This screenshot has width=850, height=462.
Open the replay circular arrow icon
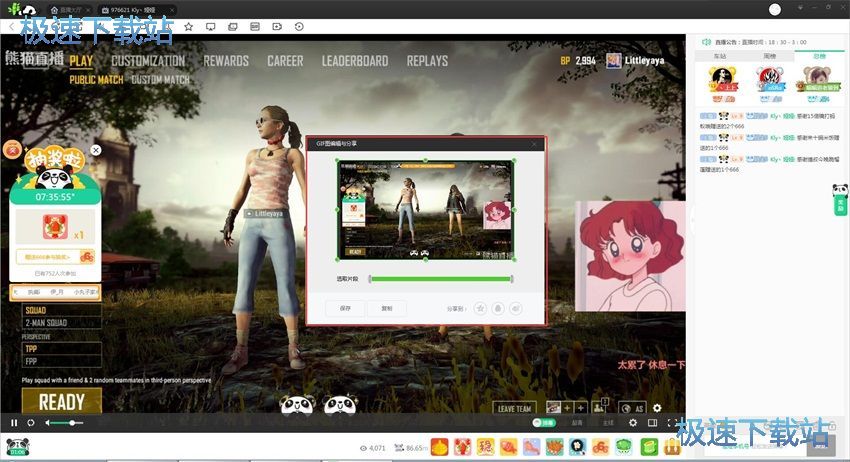(x=299, y=27)
